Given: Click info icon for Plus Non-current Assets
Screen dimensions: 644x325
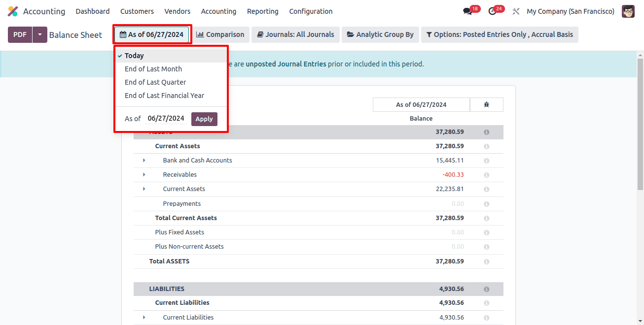Looking at the screenshot, I should pyautogui.click(x=487, y=247).
